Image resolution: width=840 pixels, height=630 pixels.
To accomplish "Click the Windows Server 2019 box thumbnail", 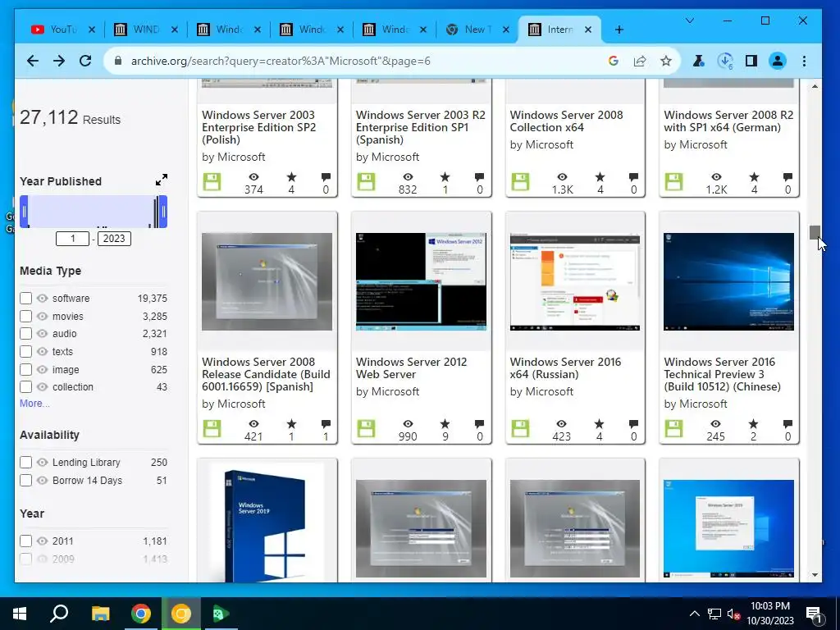I will click(267, 521).
